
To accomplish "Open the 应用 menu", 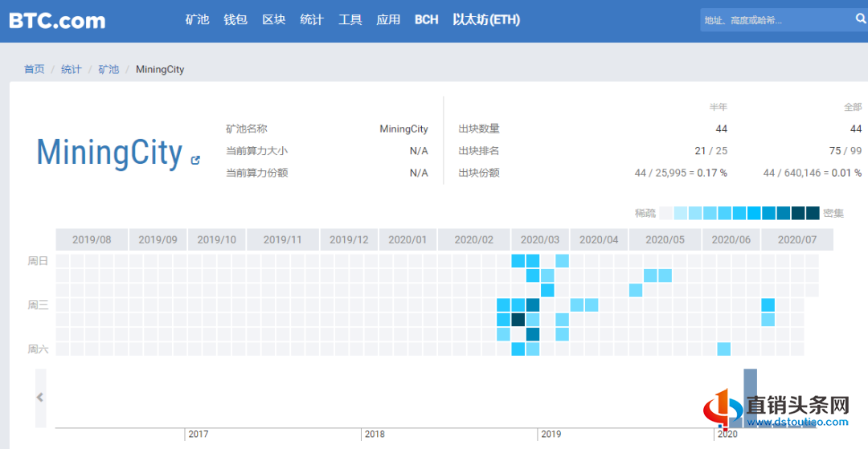I will coord(388,20).
